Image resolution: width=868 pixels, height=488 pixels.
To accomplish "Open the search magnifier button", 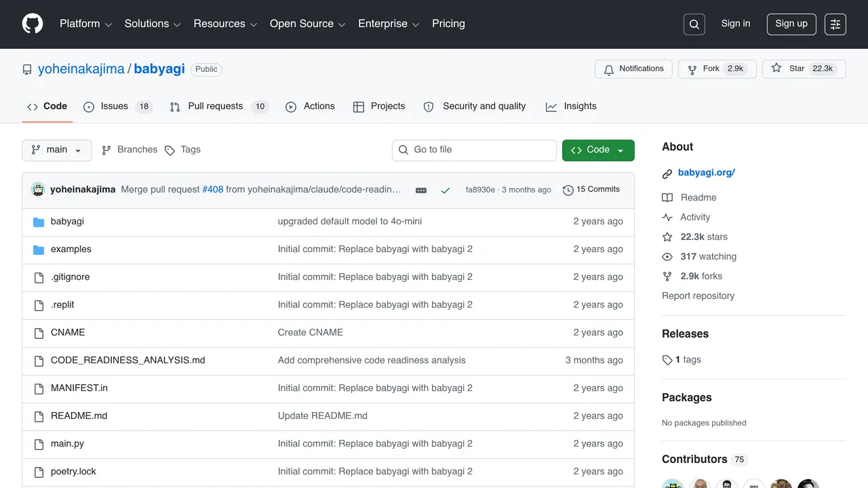I will [x=694, y=24].
